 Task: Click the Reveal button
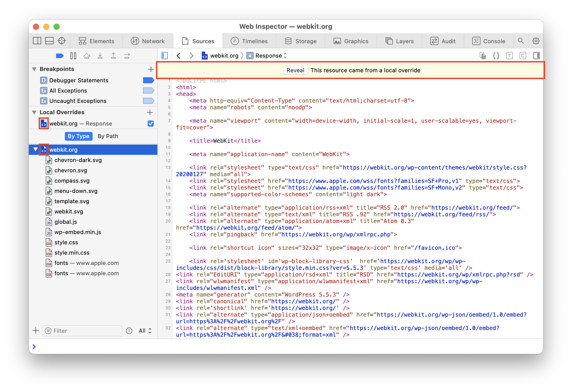click(295, 70)
